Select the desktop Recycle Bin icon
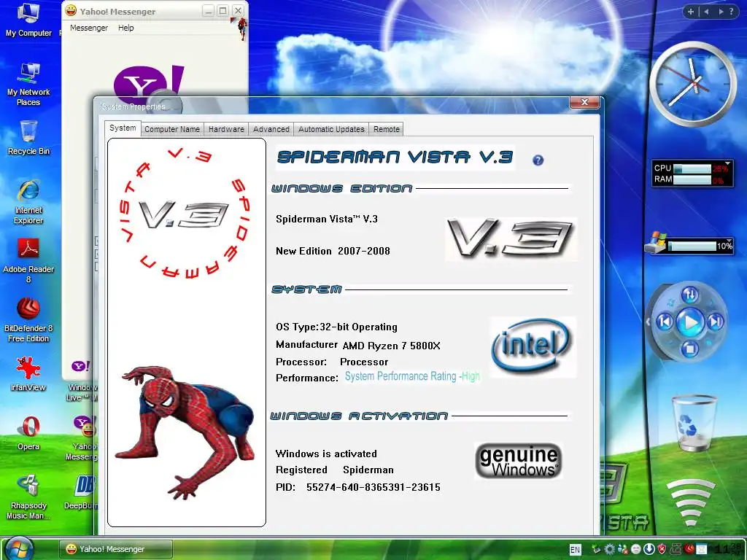747x560 pixels. [28, 138]
